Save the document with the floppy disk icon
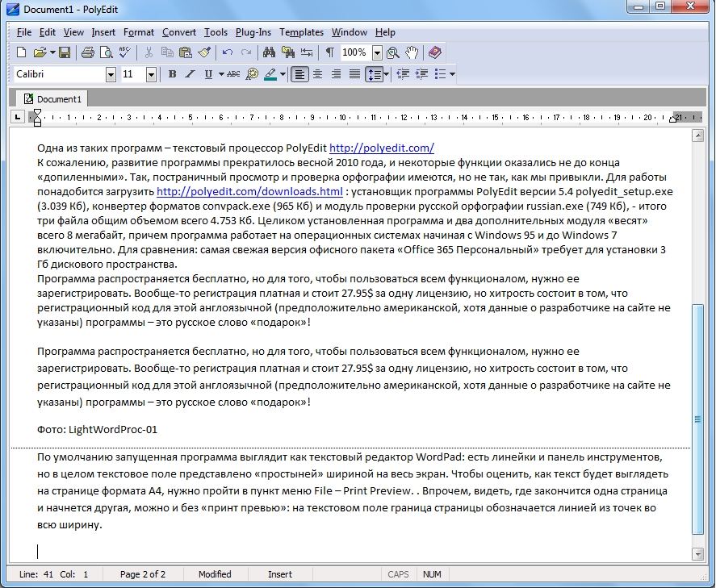 pyautogui.click(x=65, y=52)
